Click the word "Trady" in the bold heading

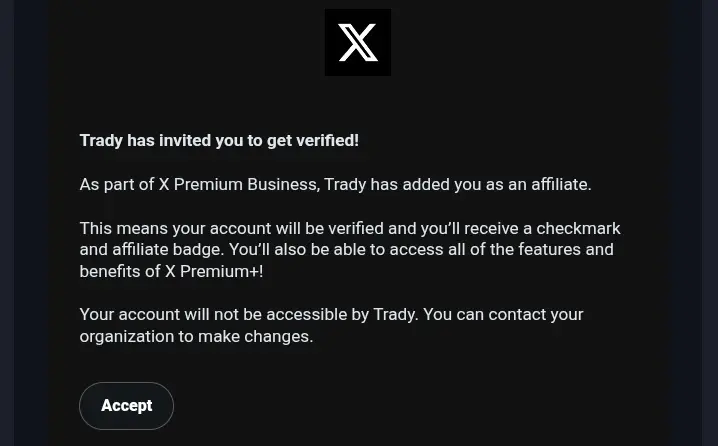coord(101,141)
